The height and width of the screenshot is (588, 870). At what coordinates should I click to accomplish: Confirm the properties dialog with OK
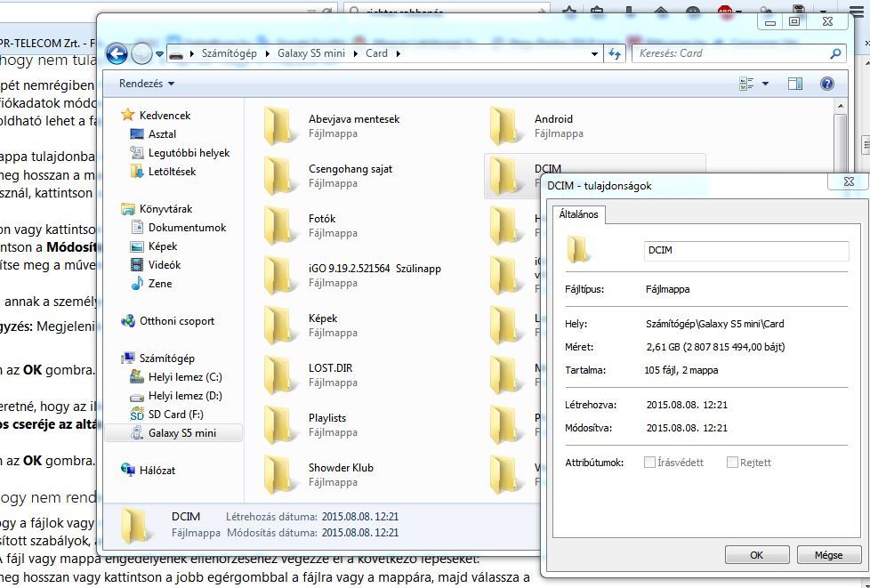click(x=757, y=555)
